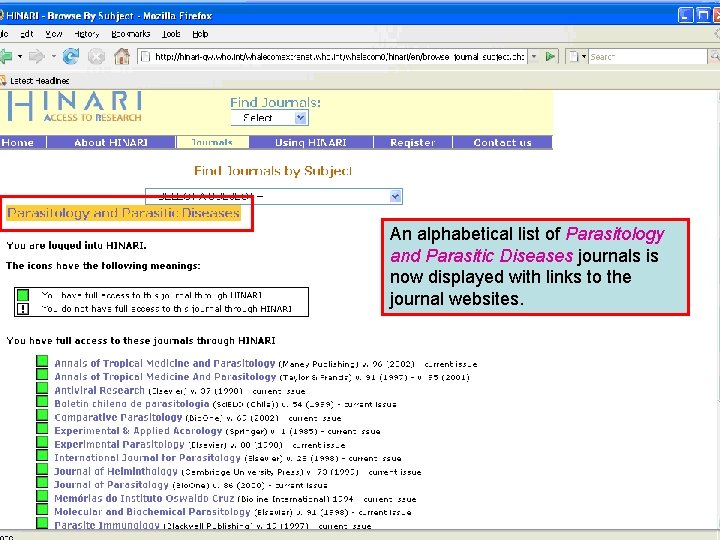Open Boletin chileno de parasitologia link

132,404
